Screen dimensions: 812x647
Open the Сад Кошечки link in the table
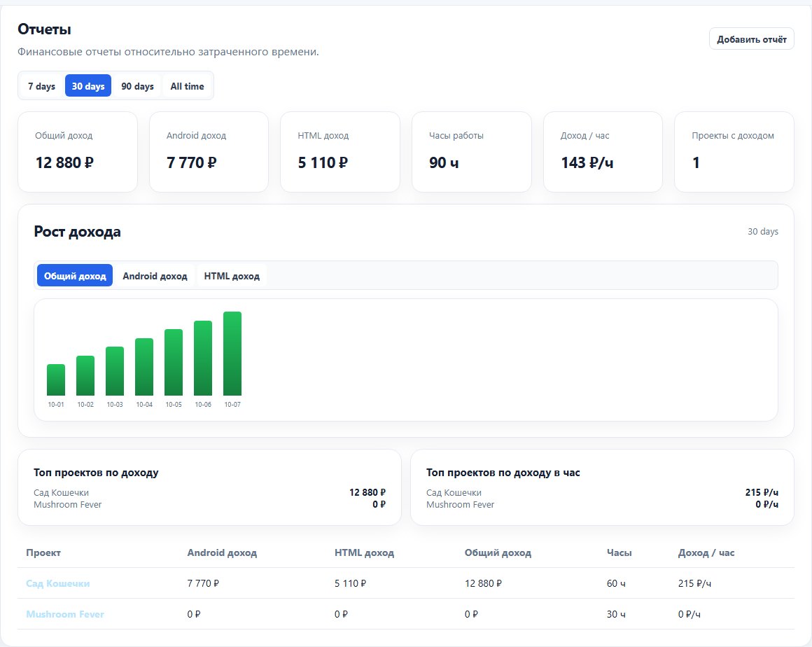point(58,583)
